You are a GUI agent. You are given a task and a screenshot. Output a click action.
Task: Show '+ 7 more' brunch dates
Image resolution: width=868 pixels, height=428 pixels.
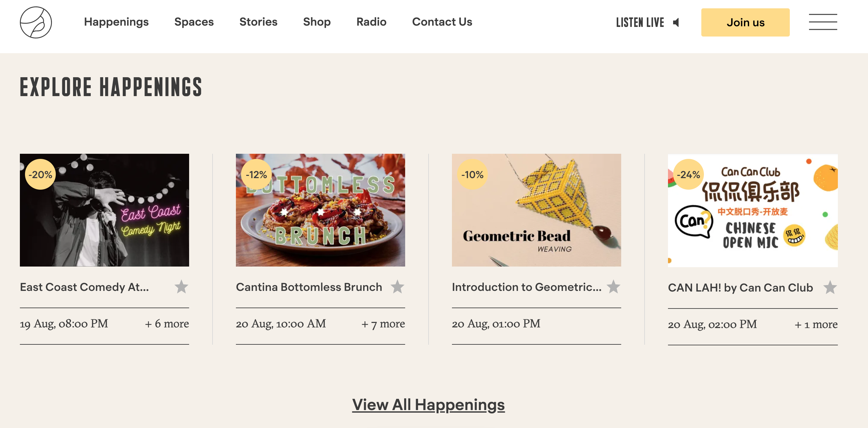383,324
